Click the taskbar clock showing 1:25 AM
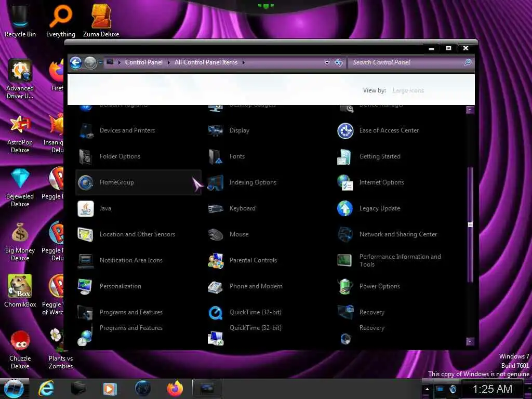This screenshot has width=532, height=399. pos(493,389)
